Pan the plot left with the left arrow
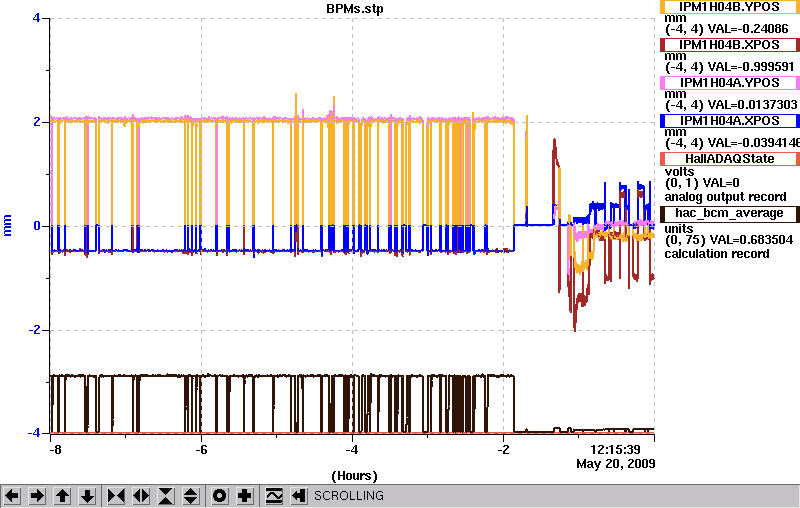The height and width of the screenshot is (508, 800). [x=12, y=496]
